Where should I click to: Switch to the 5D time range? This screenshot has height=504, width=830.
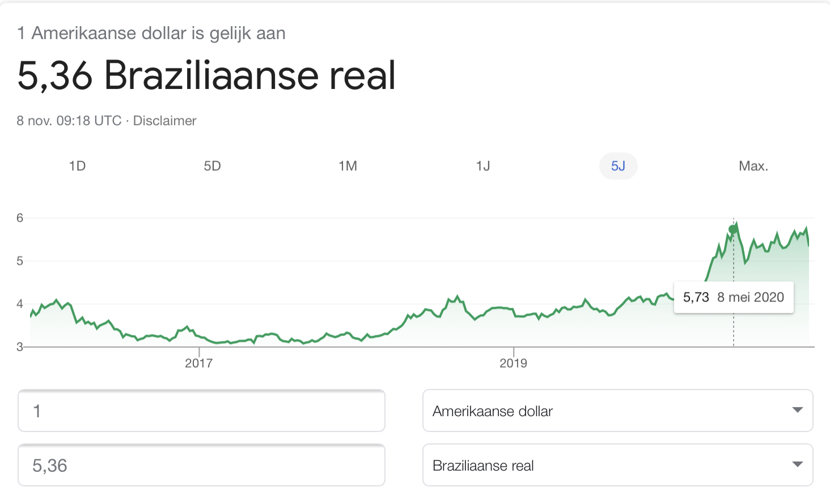pos(212,166)
